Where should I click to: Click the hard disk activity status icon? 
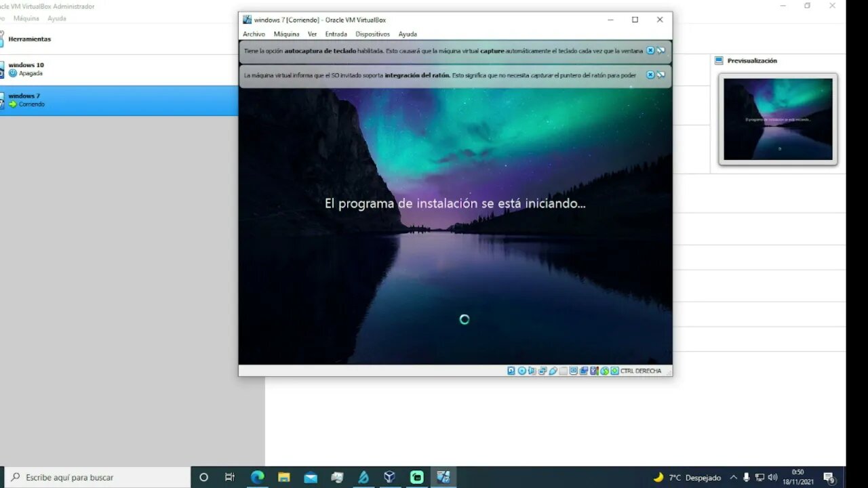[511, 371]
